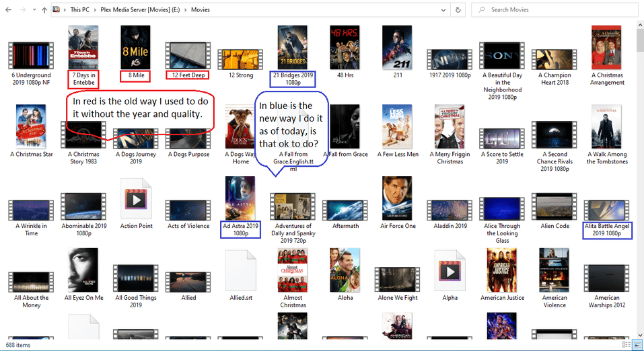The width and height of the screenshot is (644, 351).
Task: Select This PC in the breadcrumb
Action: [79, 9]
